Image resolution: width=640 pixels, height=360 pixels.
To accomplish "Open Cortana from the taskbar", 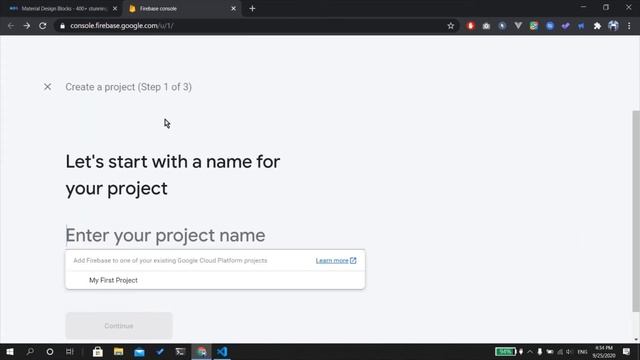I will coord(50,351).
